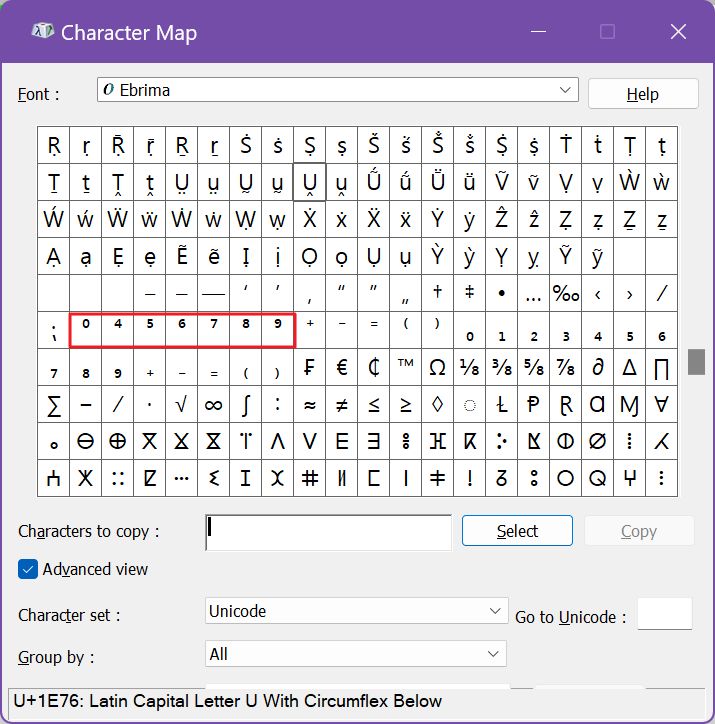Pick the almost-equal ≈ symbol
715x724 pixels.
click(x=310, y=404)
